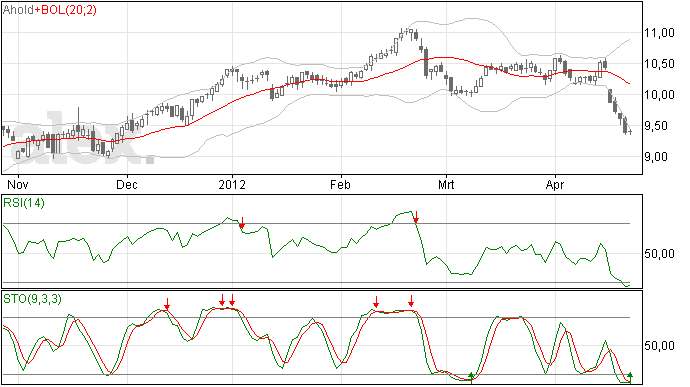
Task: Click the 50,00 value on RSI panel
Action: coord(659,254)
